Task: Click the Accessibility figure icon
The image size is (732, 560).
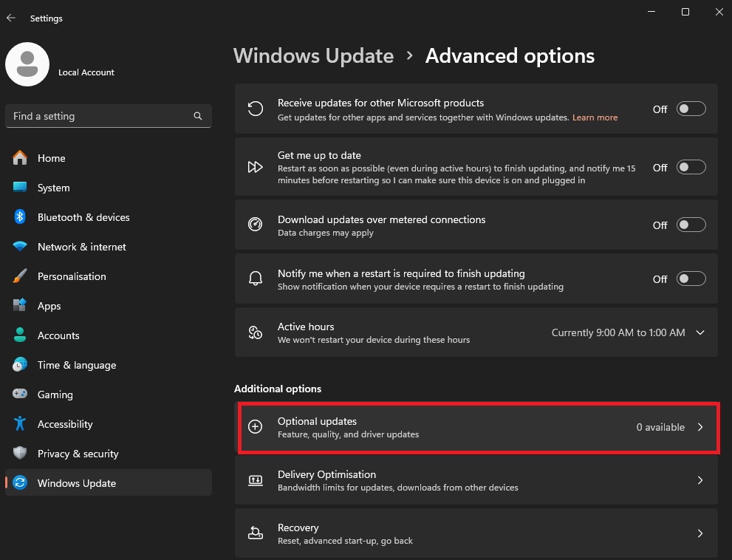Action: [21, 424]
